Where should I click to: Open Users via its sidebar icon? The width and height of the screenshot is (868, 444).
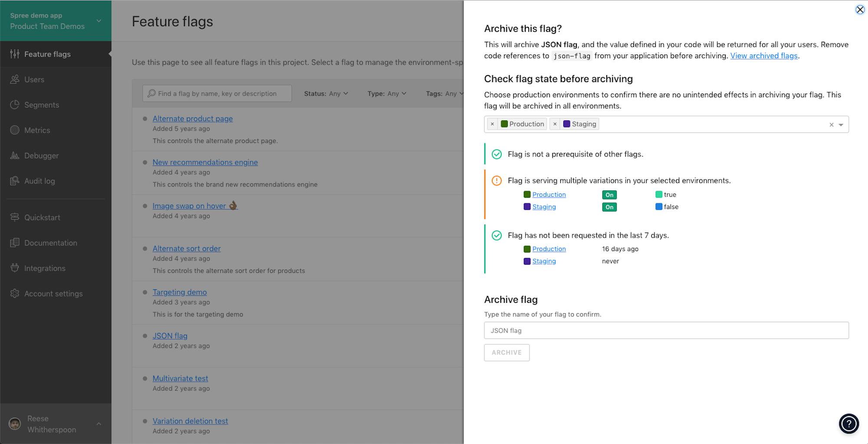pos(15,80)
